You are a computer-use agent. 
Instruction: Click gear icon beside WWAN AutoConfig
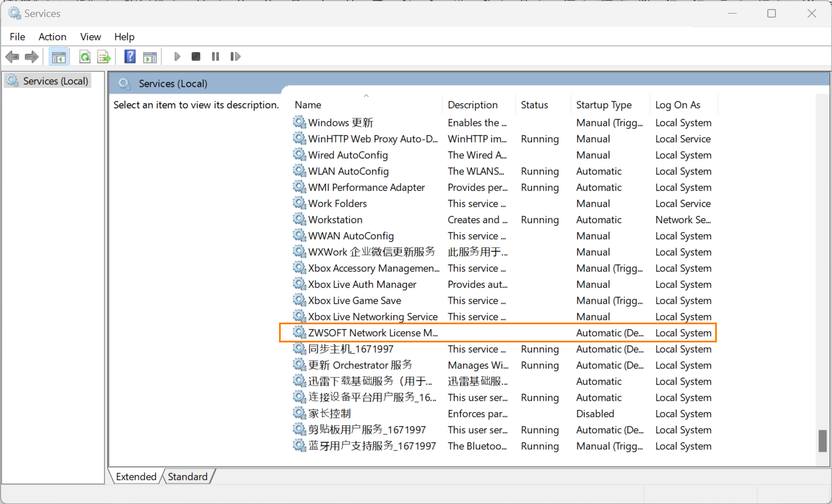pyautogui.click(x=299, y=235)
